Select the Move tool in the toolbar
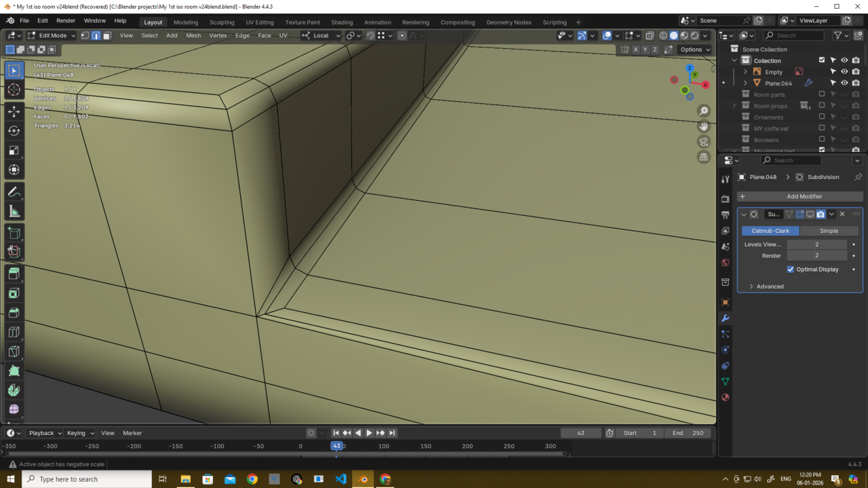The image size is (868, 488). coord(14,111)
